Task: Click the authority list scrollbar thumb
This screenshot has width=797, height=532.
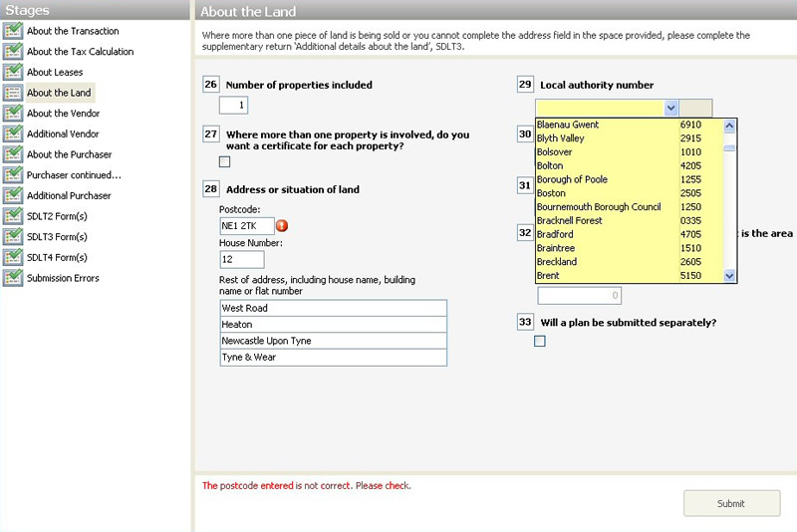Action: point(729,147)
